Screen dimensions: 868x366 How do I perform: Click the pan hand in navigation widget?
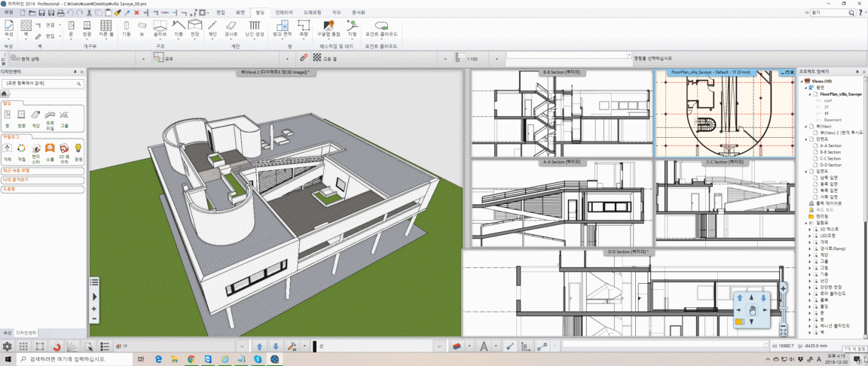click(x=752, y=310)
